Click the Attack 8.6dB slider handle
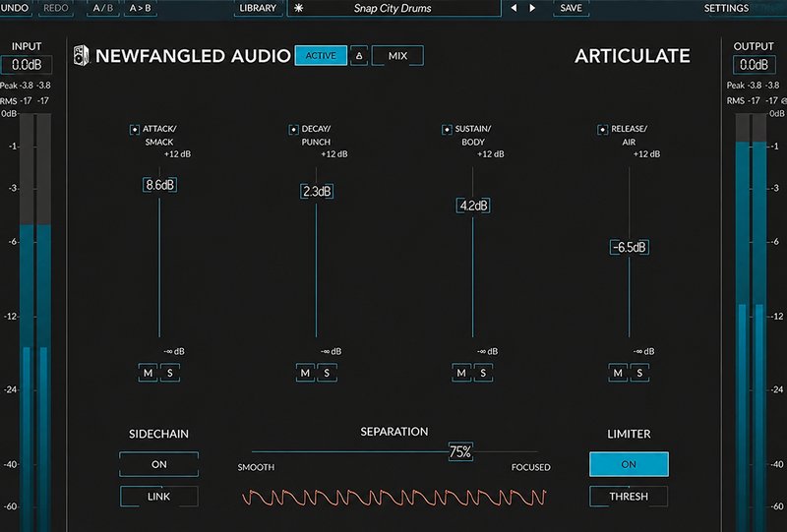Image resolution: width=787 pixels, height=532 pixels. 159,185
